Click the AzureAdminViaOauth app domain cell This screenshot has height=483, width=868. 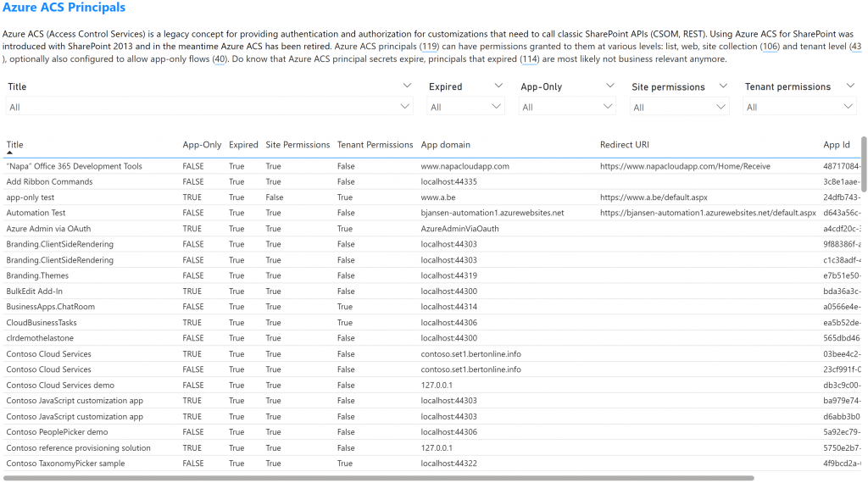point(460,229)
